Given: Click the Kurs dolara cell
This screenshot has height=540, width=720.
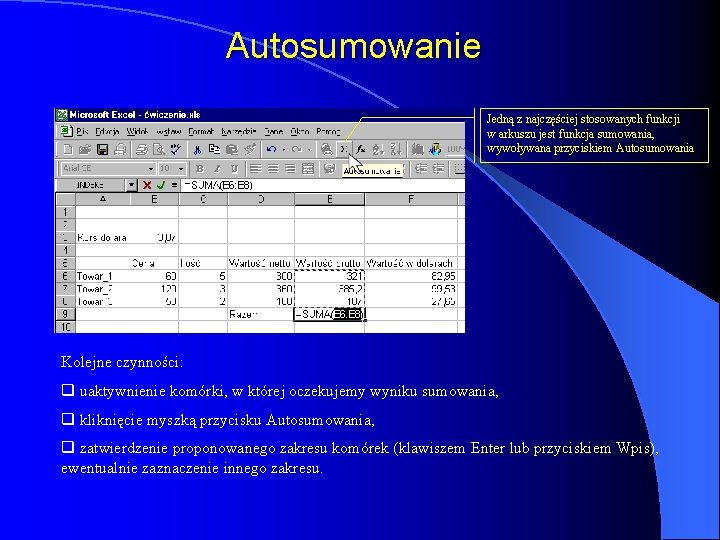Looking at the screenshot, I should pos(103,238).
